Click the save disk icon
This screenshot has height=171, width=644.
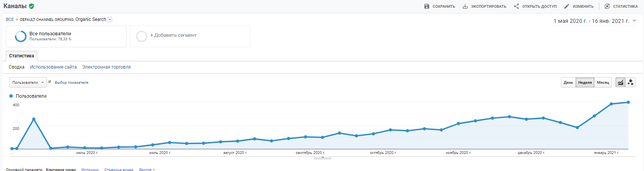427,6
